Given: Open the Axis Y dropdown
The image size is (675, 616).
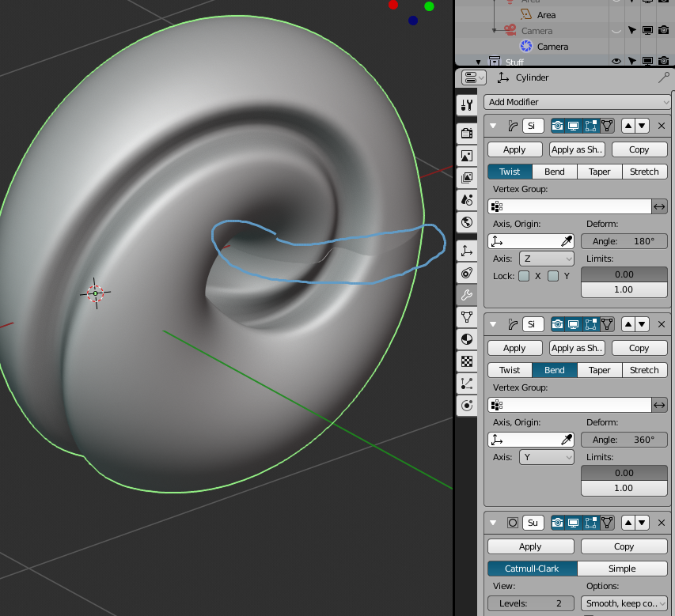Looking at the screenshot, I should (547, 457).
